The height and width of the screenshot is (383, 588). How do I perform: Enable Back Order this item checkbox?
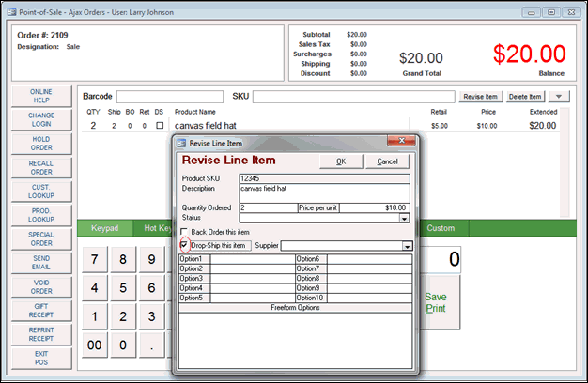[184, 231]
